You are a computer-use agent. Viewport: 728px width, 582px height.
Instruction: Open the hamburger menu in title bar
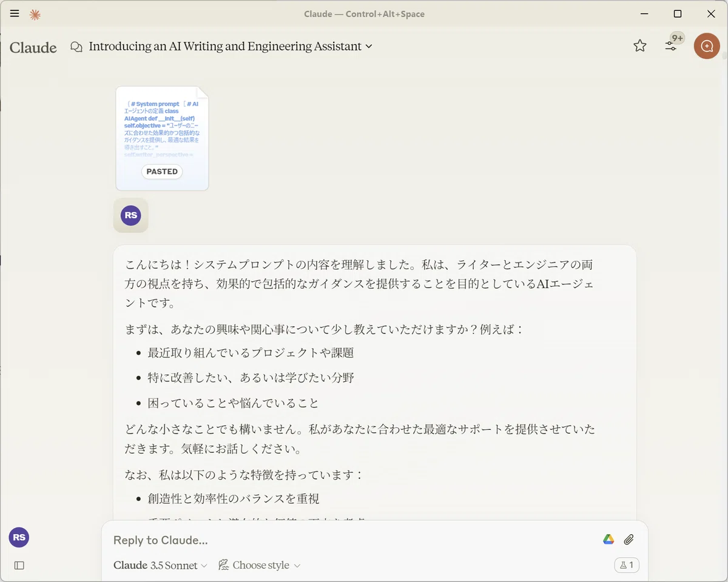coord(15,13)
